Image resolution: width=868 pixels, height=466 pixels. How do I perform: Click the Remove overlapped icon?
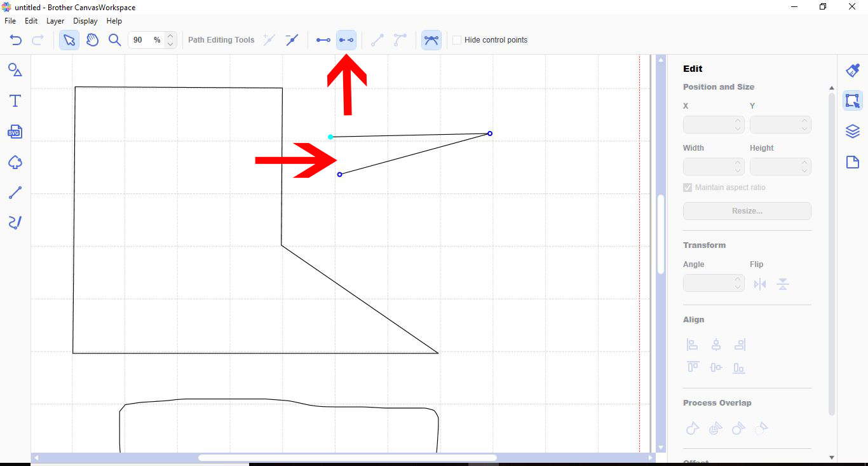pos(761,428)
